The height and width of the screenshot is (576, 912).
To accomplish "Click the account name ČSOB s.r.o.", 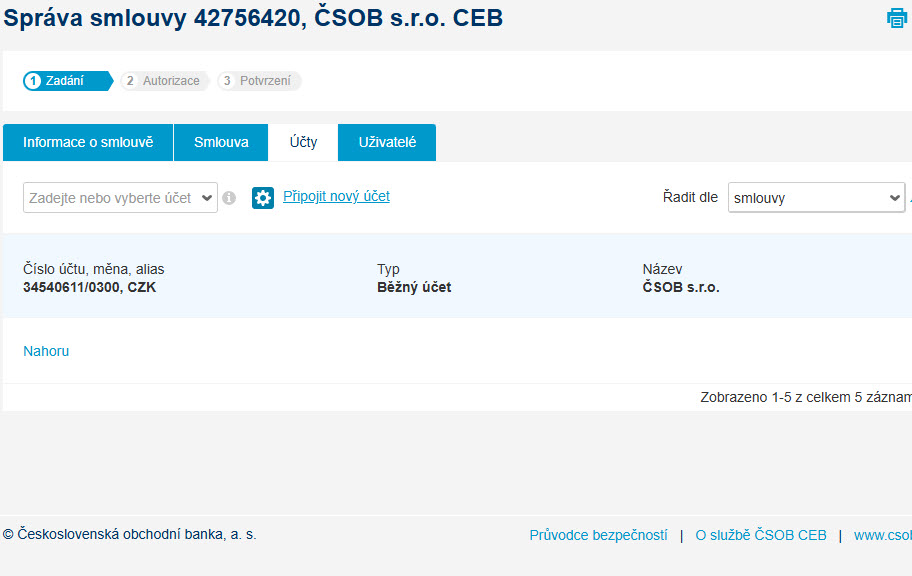I will point(681,287).
